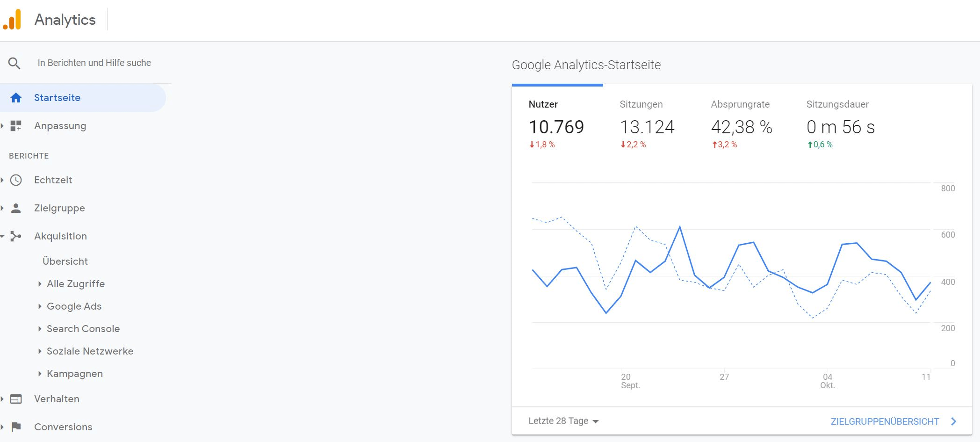Viewport: 980px width, 442px height.
Task: Click the Zielgruppe person icon
Action: (x=16, y=208)
